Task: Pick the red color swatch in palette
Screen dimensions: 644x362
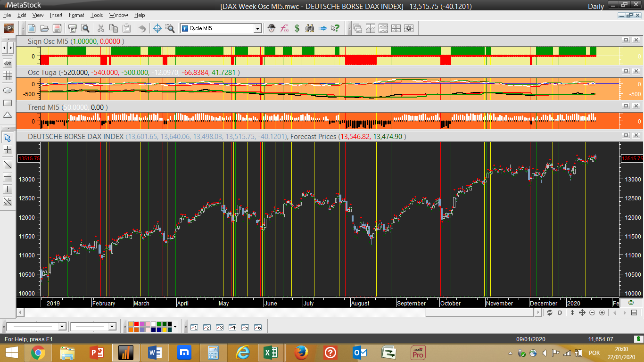Action: pyautogui.click(x=137, y=324)
